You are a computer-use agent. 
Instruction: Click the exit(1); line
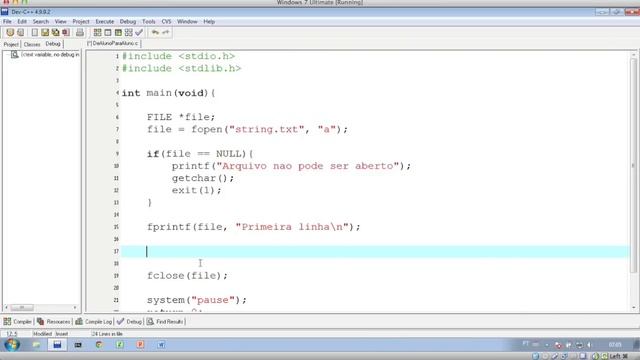196,190
